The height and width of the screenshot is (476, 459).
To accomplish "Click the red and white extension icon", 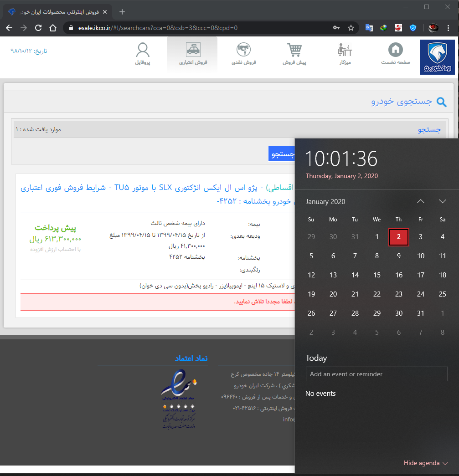I will [x=398, y=28].
